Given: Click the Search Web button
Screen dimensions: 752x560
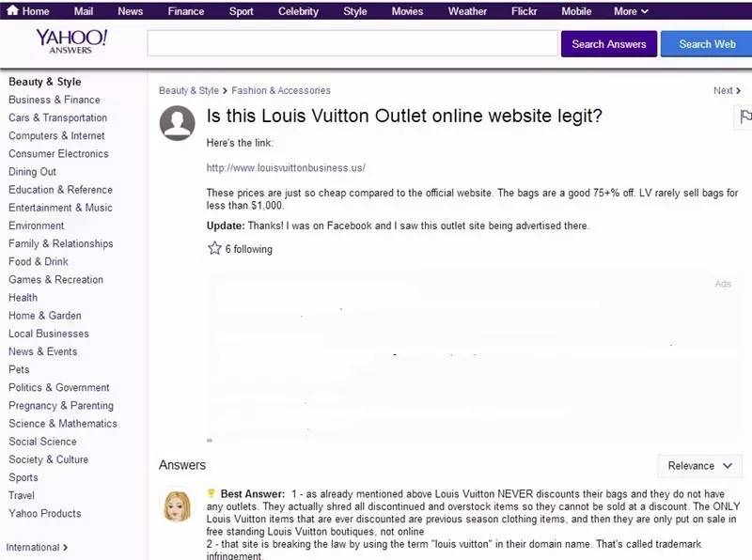Looking at the screenshot, I should (707, 44).
